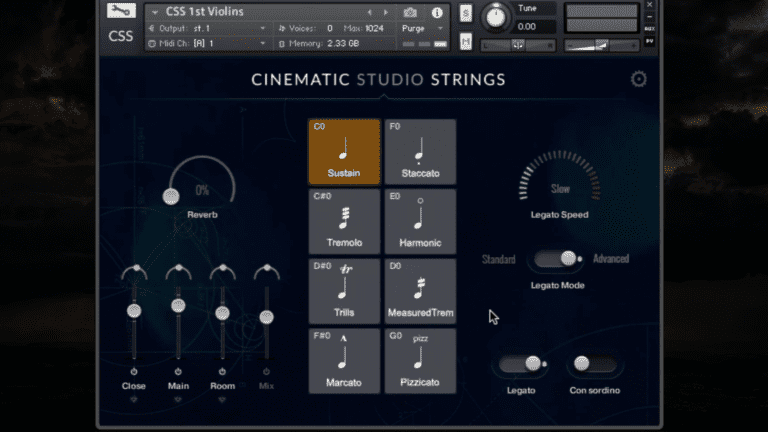This screenshot has height=432, width=768.
Task: Click the MIDI channel icon
Action: (x=152, y=44)
